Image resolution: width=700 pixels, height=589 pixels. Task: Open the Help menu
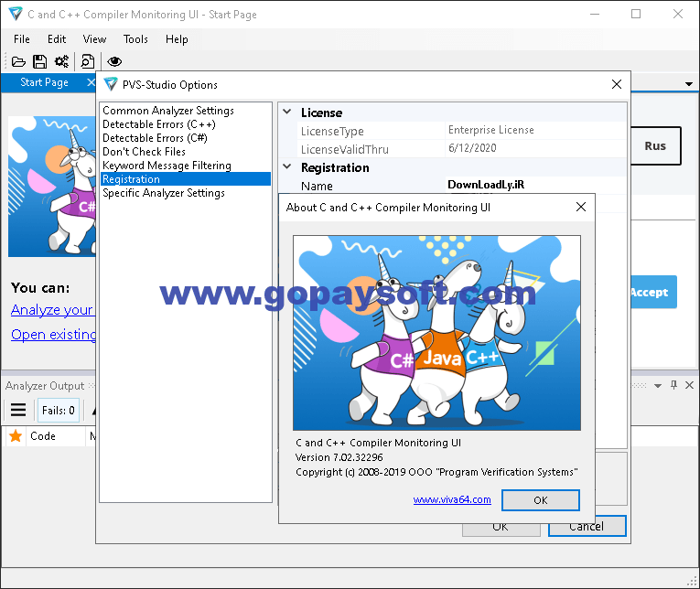tap(177, 39)
